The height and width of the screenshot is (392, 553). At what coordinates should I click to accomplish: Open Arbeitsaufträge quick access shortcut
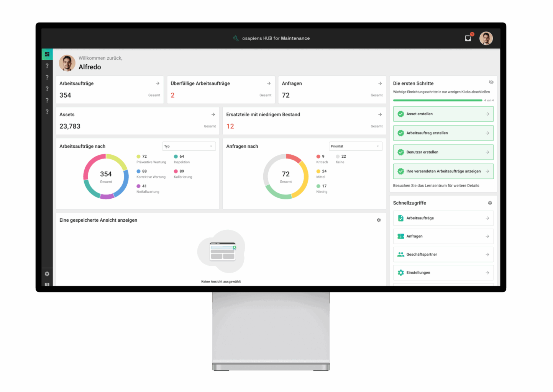[x=443, y=218]
